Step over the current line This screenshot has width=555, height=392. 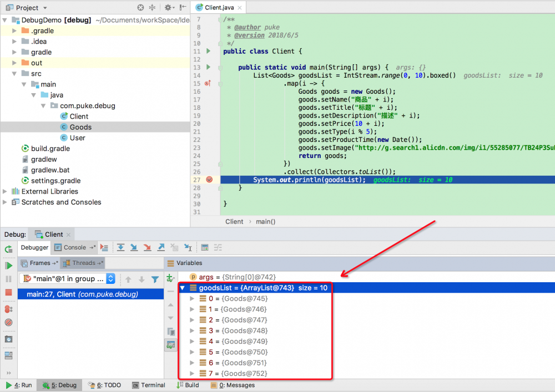tap(121, 247)
